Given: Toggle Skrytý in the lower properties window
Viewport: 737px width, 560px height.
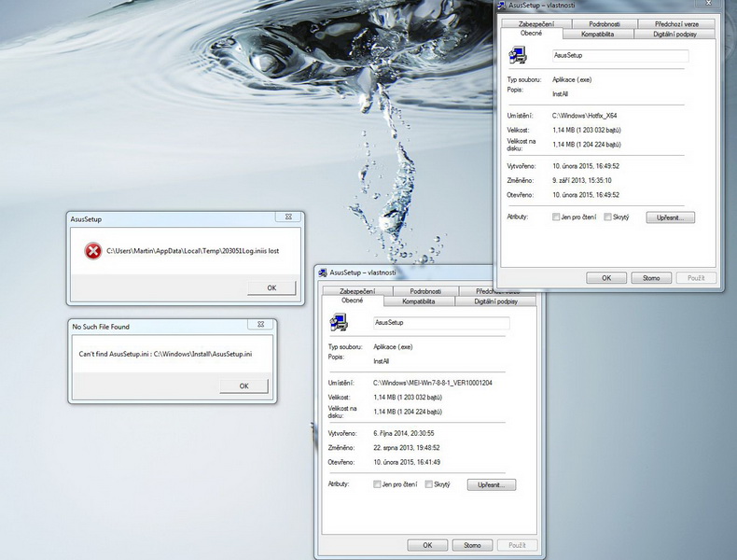Looking at the screenshot, I should coord(438,484).
